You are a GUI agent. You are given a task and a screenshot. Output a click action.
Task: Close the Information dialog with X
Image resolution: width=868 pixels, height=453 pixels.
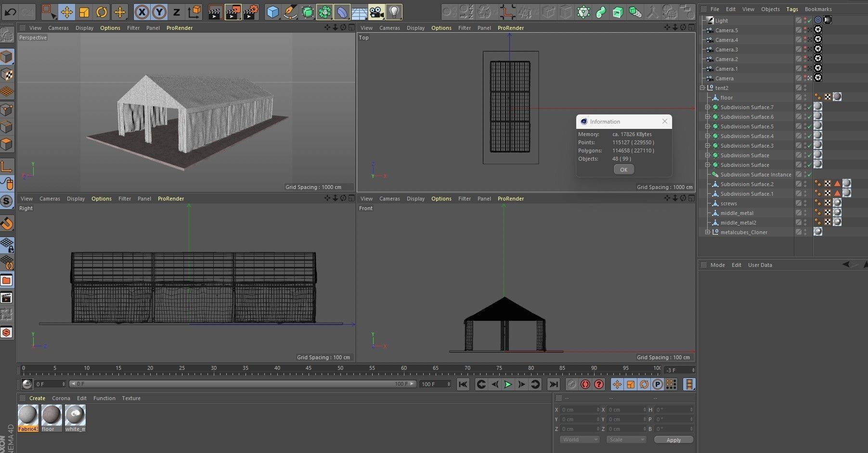click(x=664, y=121)
